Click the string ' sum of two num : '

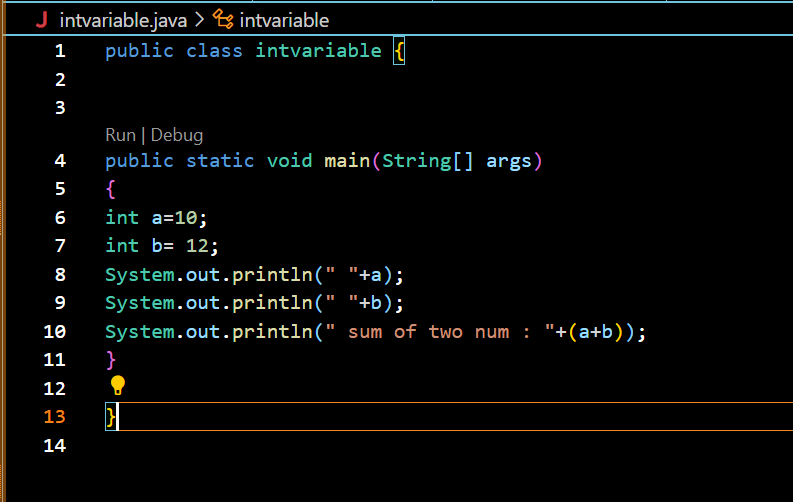click(x=439, y=332)
